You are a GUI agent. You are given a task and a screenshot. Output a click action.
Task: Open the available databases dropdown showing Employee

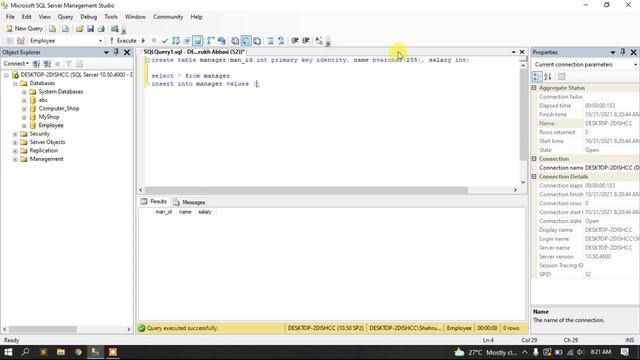[x=65, y=41]
